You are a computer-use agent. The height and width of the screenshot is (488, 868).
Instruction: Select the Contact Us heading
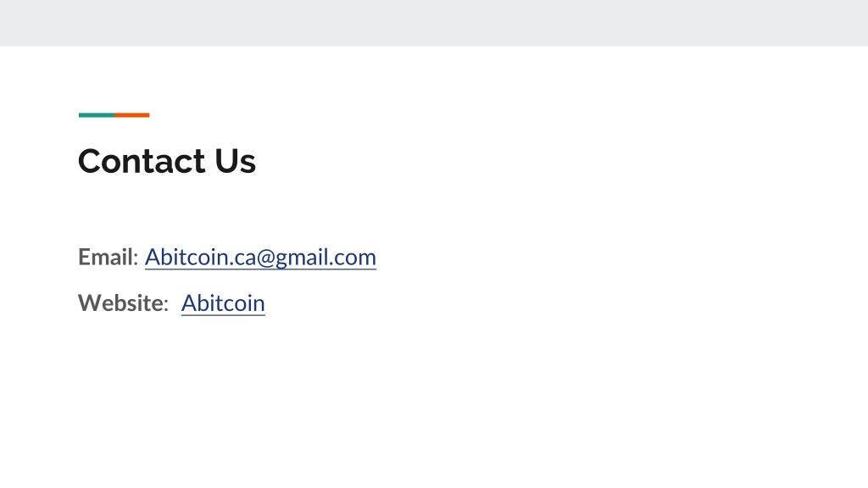(167, 161)
